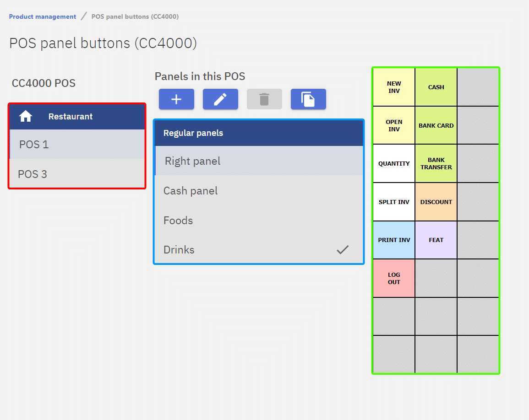The width and height of the screenshot is (529, 420).
Task: Click the checkmark on the Drinks row
Action: 343,250
